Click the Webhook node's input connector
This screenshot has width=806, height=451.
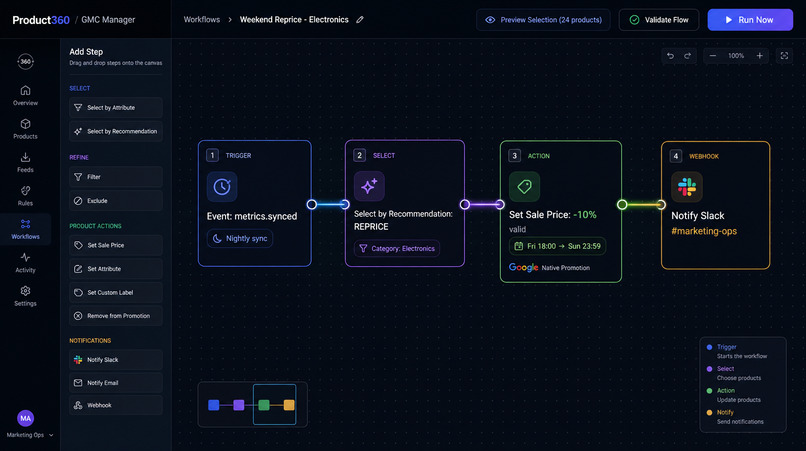(661, 205)
